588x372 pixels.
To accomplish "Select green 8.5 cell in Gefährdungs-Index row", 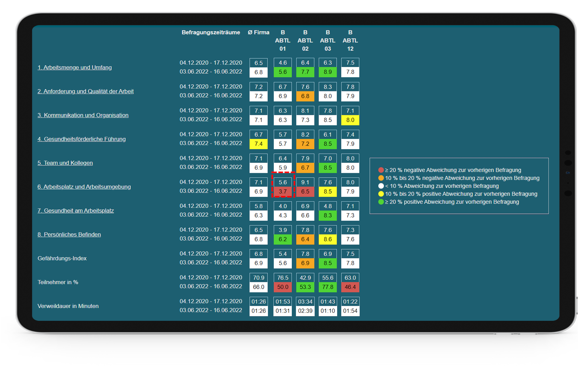I will 328,263.
